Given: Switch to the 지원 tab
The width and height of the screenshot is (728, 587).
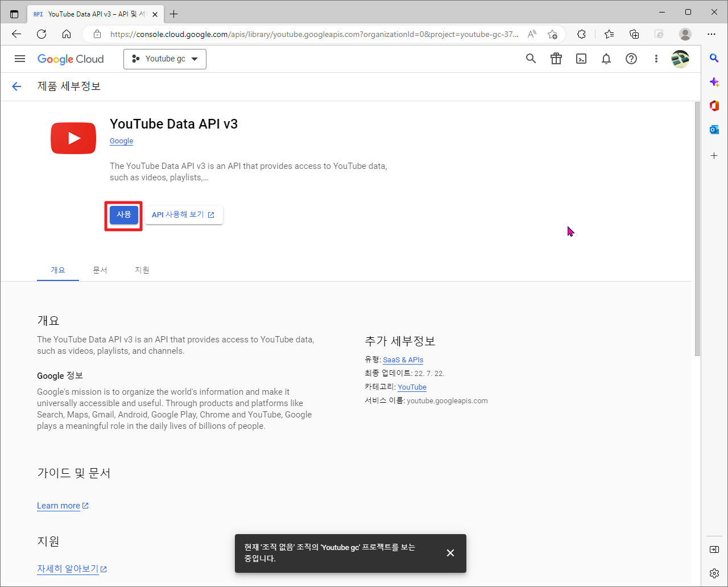Looking at the screenshot, I should coord(142,270).
